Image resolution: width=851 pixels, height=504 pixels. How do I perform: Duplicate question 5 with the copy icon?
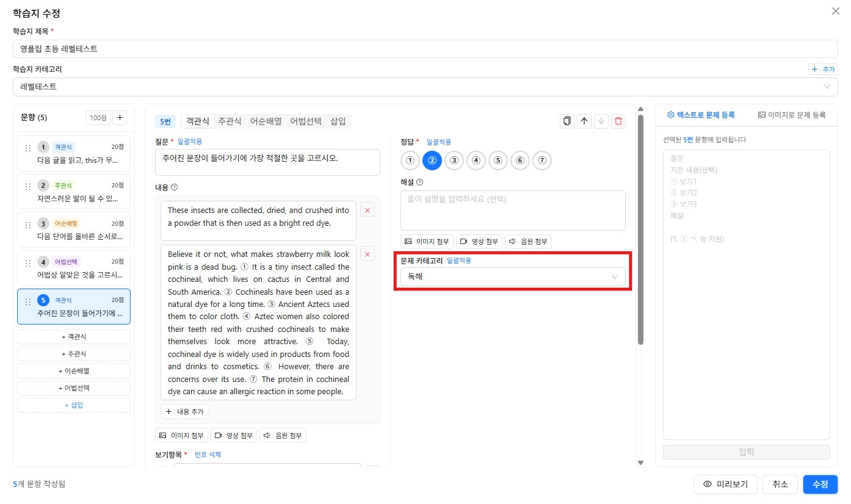point(567,121)
